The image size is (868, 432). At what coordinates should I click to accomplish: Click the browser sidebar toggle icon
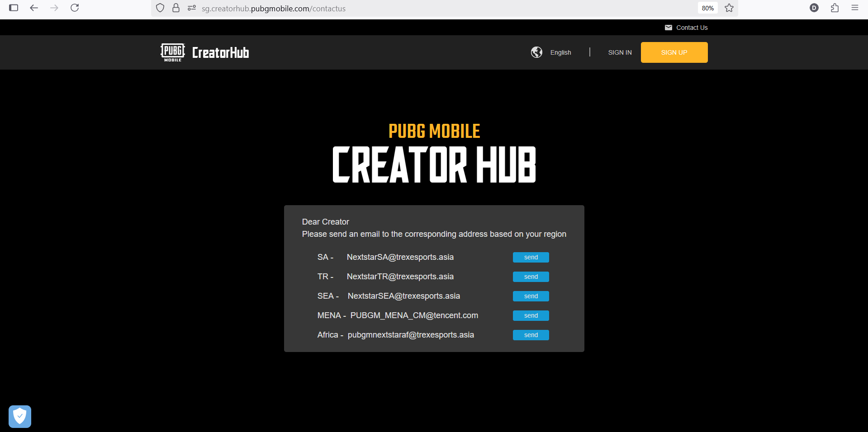click(14, 8)
